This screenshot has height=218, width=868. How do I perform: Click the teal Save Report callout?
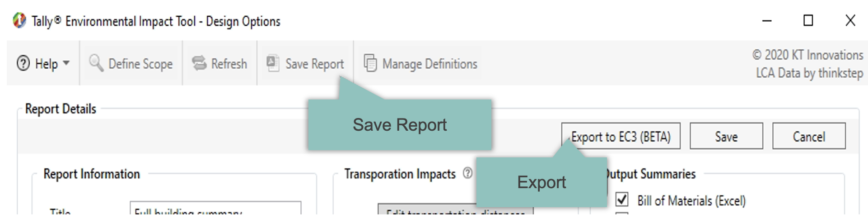(400, 125)
